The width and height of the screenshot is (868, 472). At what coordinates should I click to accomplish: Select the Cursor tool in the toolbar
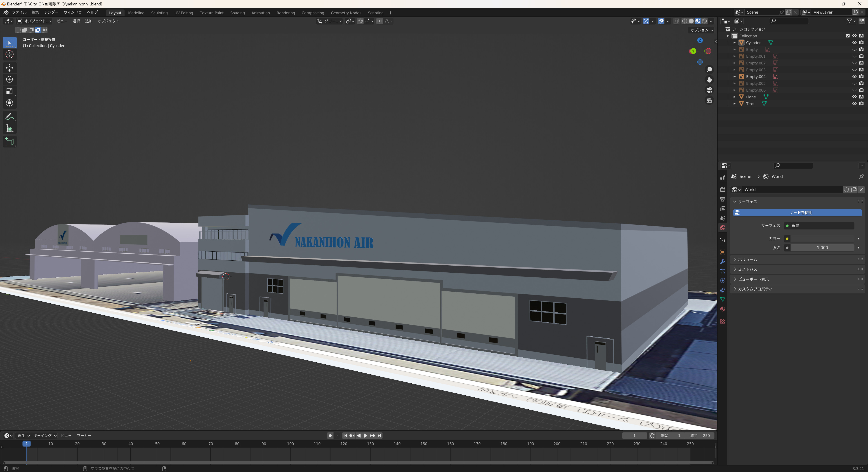pos(9,54)
